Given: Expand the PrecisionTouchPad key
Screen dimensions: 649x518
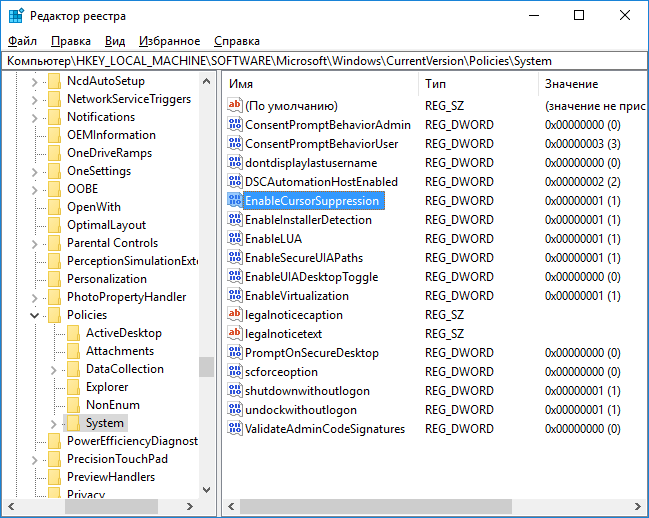Looking at the screenshot, I should point(34,460).
